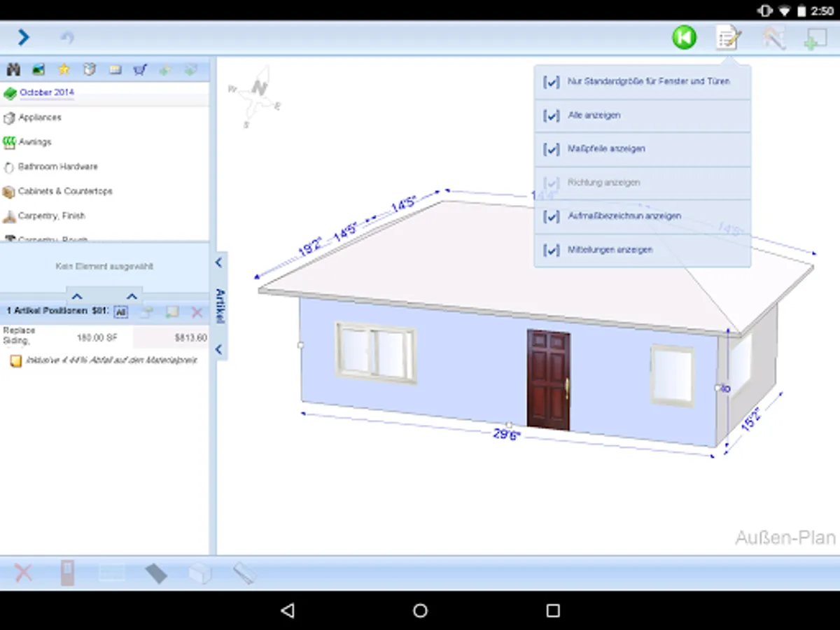The height and width of the screenshot is (630, 840).
Task: Click the grayed magic wand tool icon
Action: point(773,37)
